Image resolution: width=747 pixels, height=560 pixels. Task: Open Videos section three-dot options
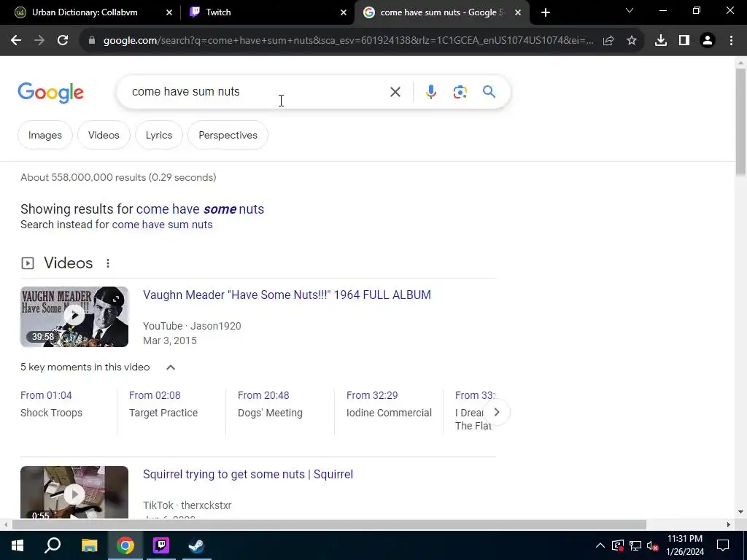[108, 263]
